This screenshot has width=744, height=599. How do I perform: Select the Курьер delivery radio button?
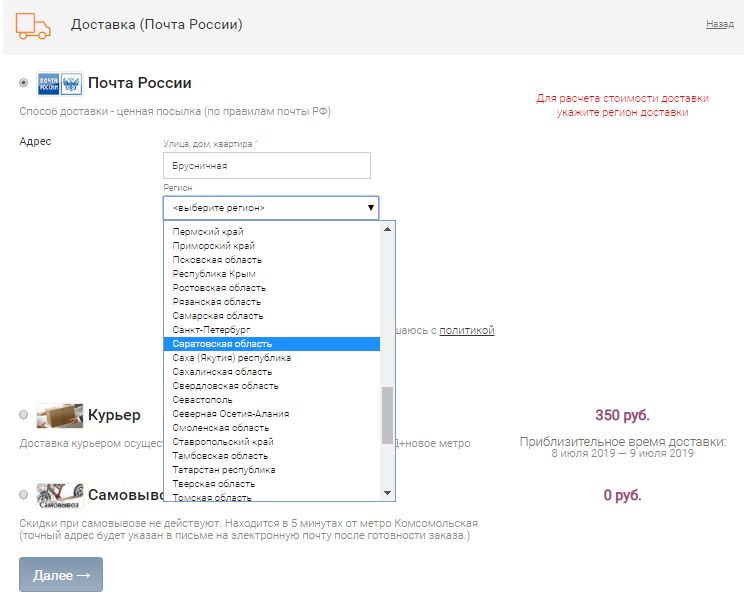point(23,414)
